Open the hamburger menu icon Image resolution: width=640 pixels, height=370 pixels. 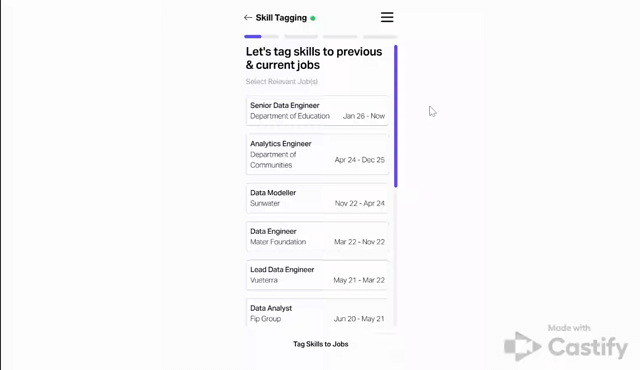387,17
